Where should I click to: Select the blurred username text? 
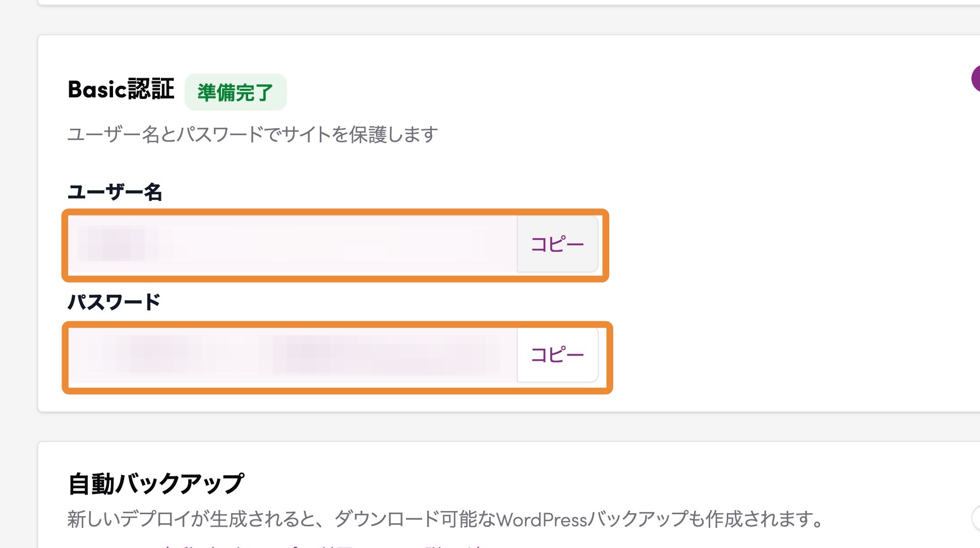tap(117, 244)
